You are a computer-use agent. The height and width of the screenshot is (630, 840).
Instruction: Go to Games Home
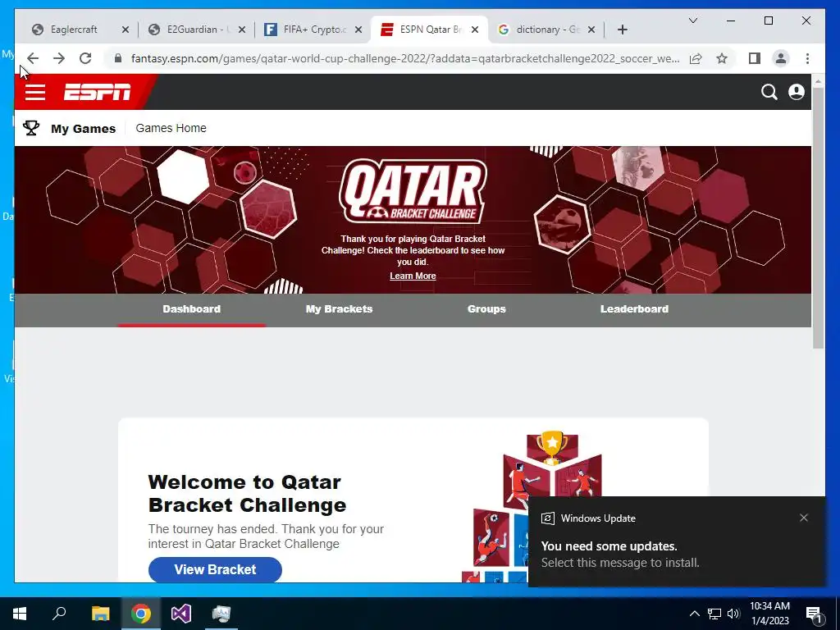[171, 128]
